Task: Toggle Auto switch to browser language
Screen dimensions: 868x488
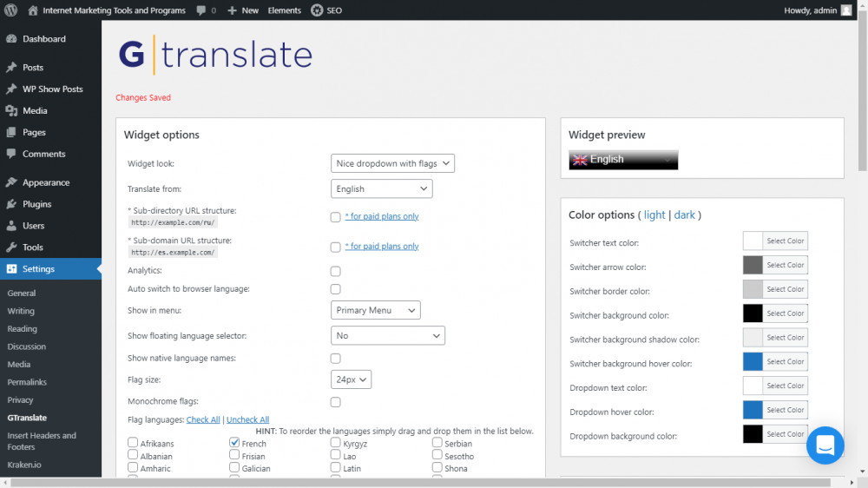Action: pos(335,289)
